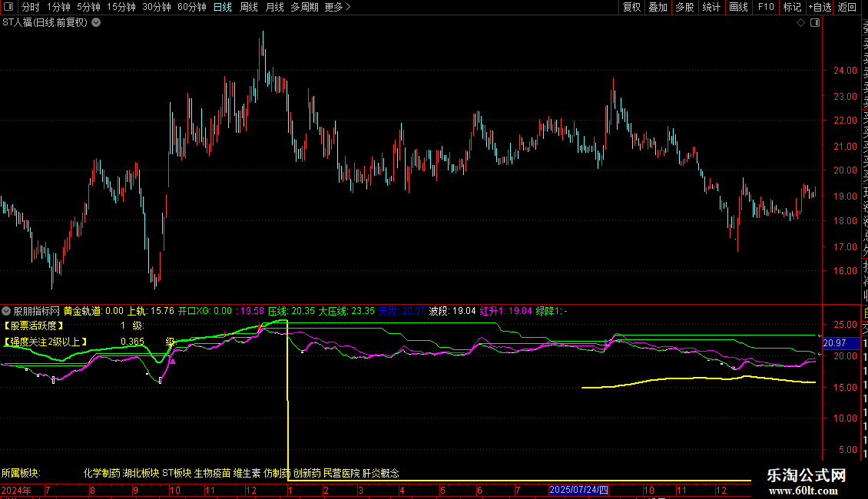Toggle the side panel icon left of 分时
The height and width of the screenshot is (499, 868).
click(8, 7)
